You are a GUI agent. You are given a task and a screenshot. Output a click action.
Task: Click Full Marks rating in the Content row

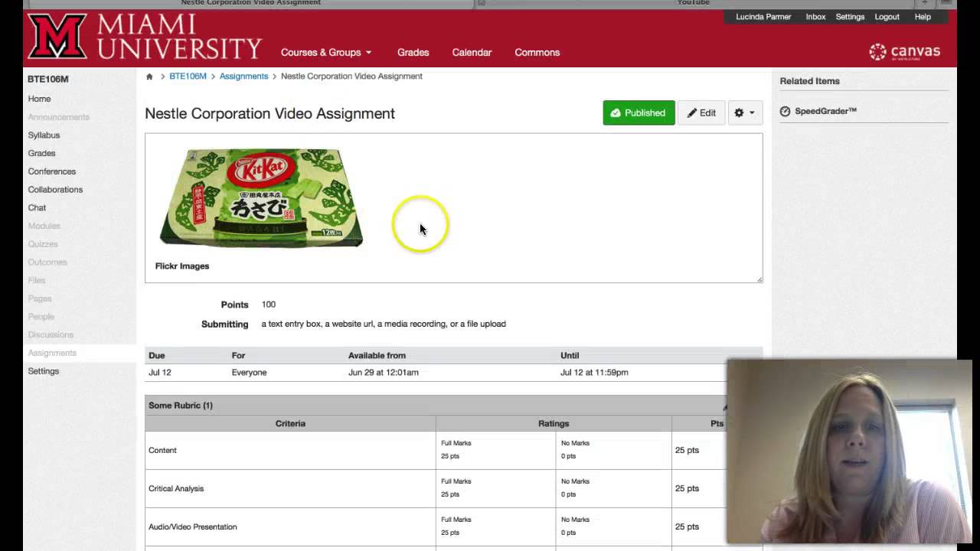click(x=456, y=443)
